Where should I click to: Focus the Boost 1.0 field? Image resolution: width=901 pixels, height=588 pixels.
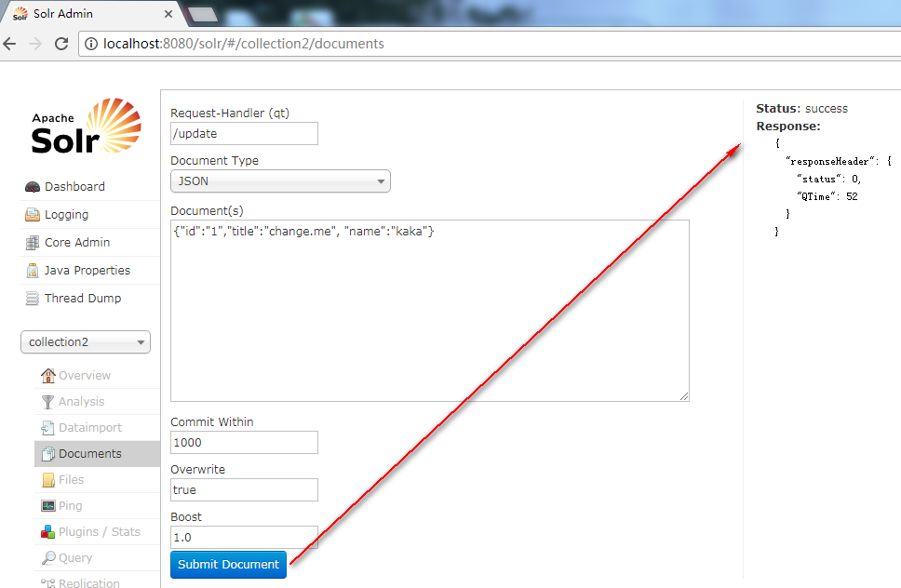[x=244, y=538]
